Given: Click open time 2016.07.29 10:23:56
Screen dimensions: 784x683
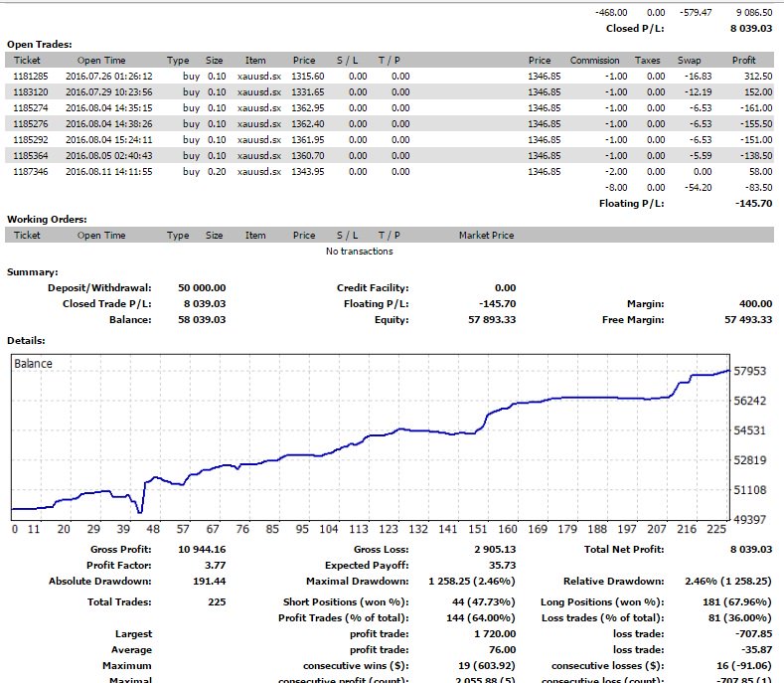Looking at the screenshot, I should click(x=109, y=92).
